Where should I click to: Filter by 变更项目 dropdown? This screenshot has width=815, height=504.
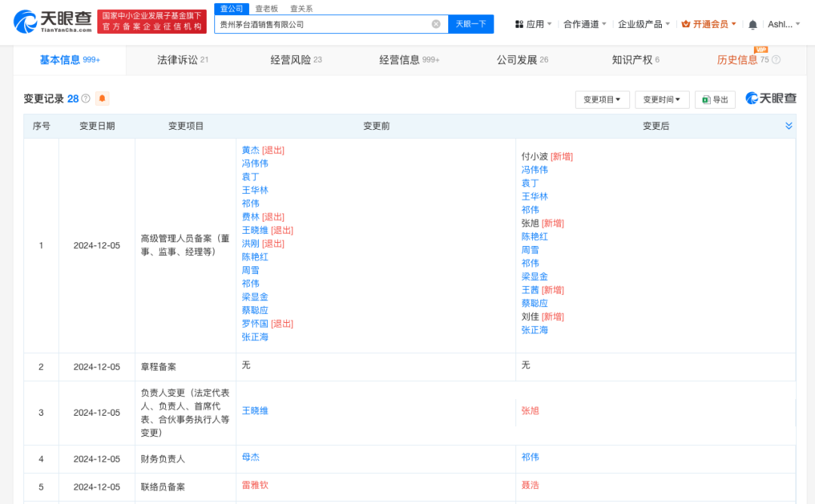pos(602,100)
